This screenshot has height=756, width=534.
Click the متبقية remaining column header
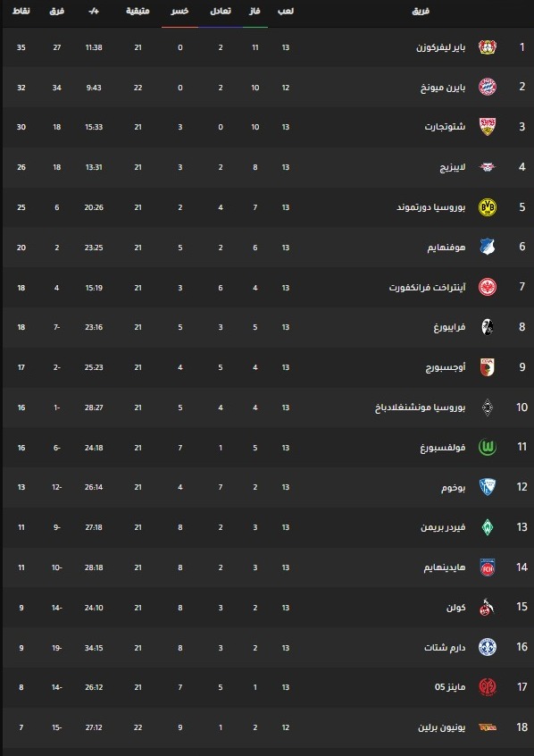pyautogui.click(x=138, y=11)
